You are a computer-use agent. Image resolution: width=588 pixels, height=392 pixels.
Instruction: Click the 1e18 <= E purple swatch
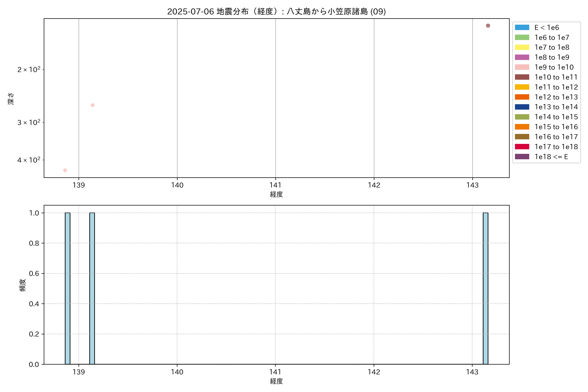pos(522,156)
